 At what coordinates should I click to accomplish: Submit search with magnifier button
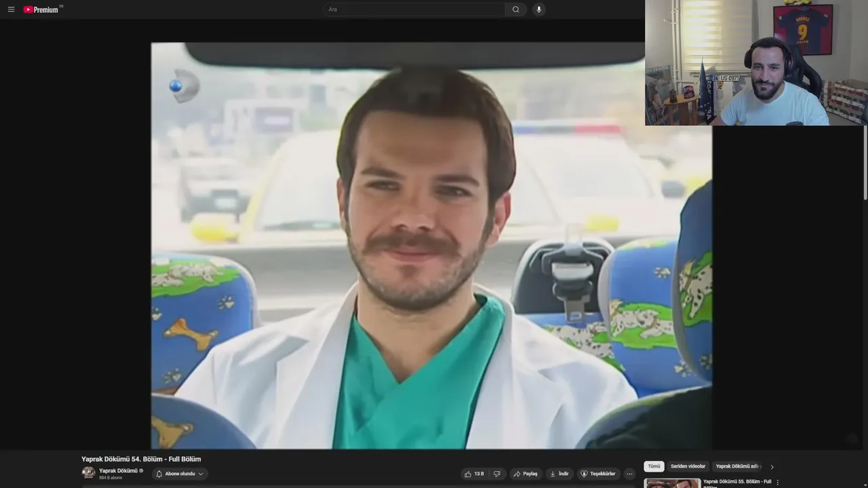click(516, 9)
